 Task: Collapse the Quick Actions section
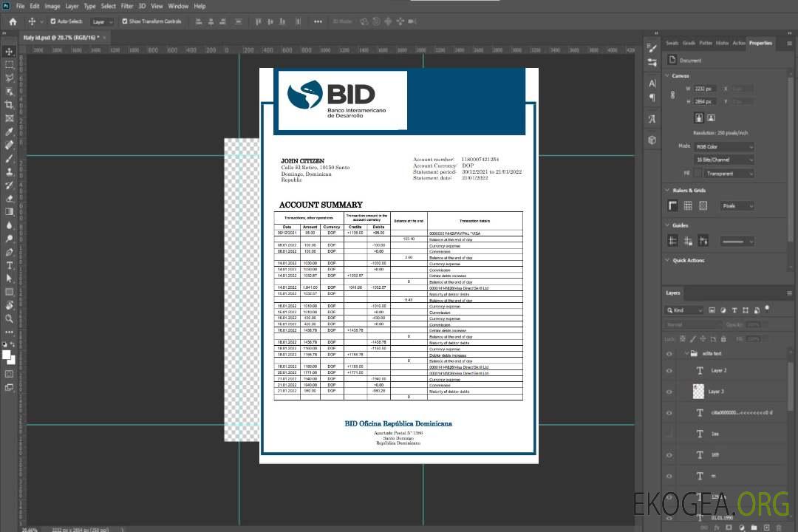[668, 260]
